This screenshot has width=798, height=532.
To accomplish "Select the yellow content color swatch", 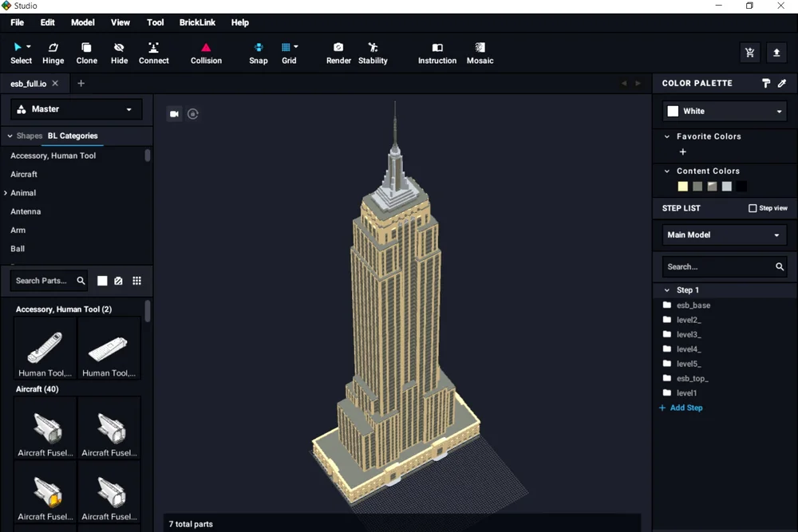I will click(682, 186).
